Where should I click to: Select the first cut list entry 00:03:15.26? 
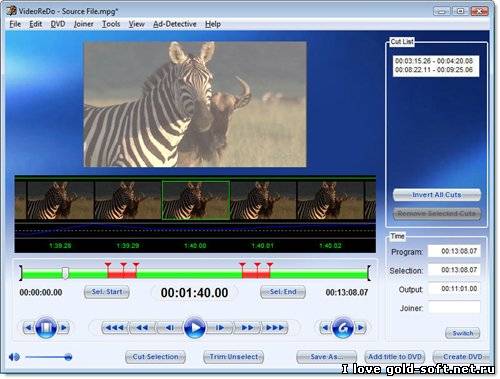point(434,61)
